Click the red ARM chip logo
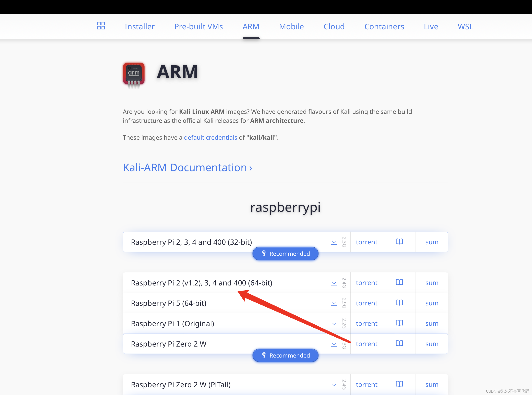The width and height of the screenshot is (532, 395). (134, 75)
